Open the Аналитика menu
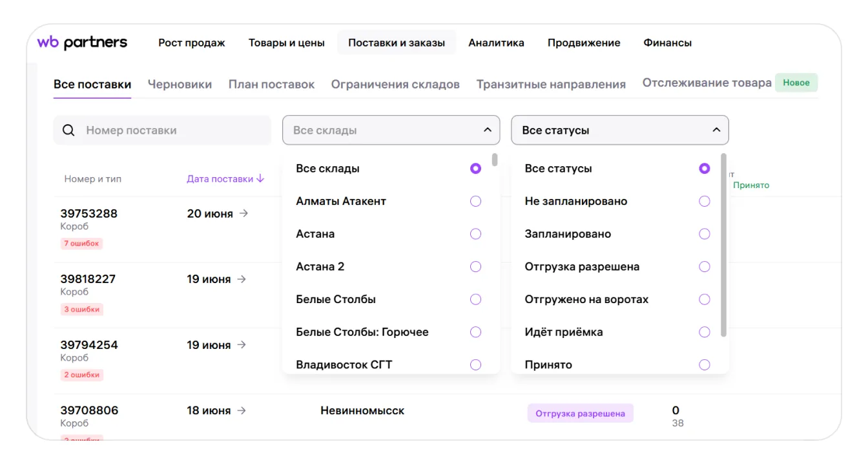The height and width of the screenshot is (464, 868). click(496, 43)
